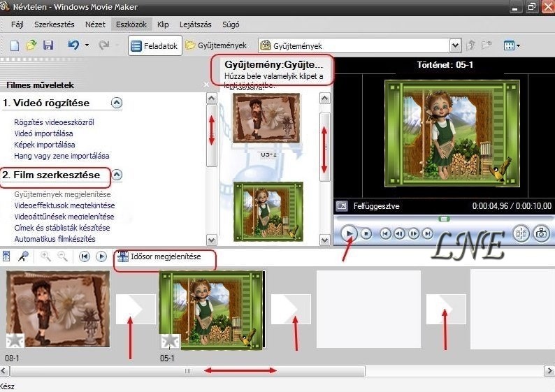Click the transition cell right of clip 05-1
555x392 pixels.
coord(291,309)
